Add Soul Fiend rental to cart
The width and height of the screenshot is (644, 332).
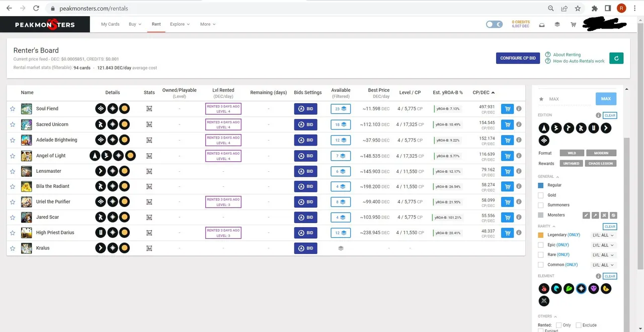coord(507,108)
